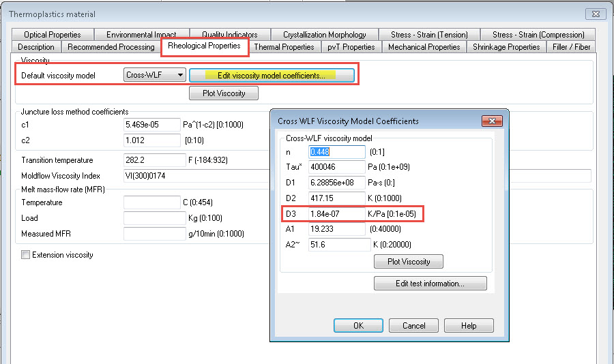
Task: Click the c2 coefficient field
Action: (152, 140)
